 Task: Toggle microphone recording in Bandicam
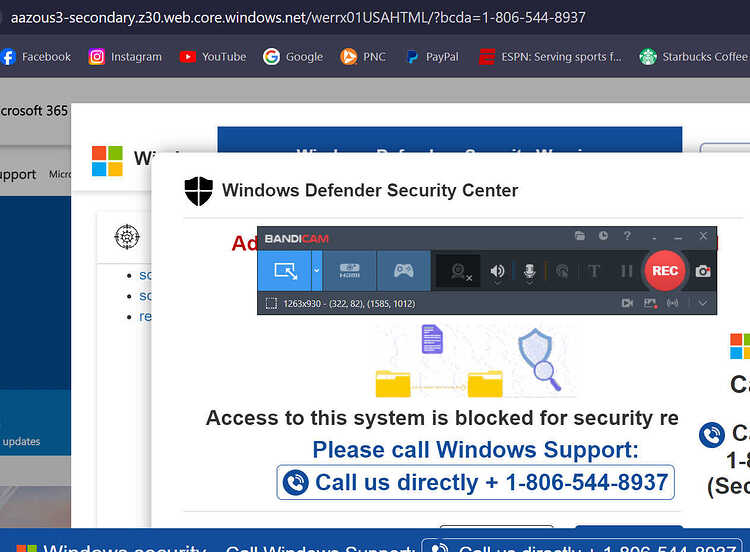click(529, 272)
